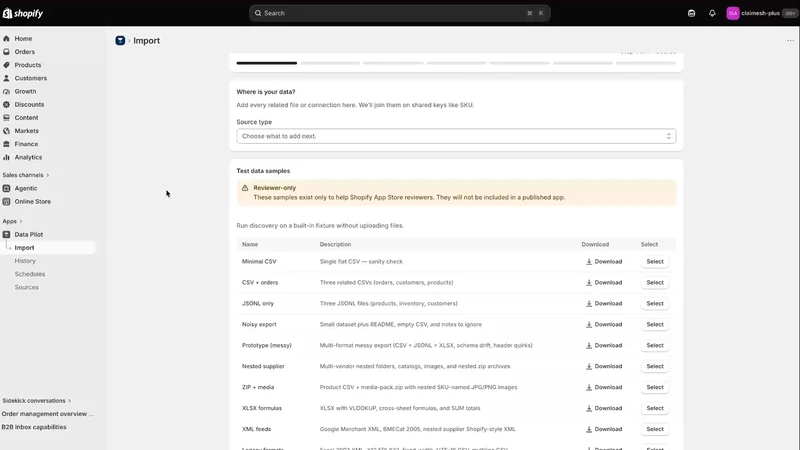Download the Prototype (messy) sample

(604, 345)
